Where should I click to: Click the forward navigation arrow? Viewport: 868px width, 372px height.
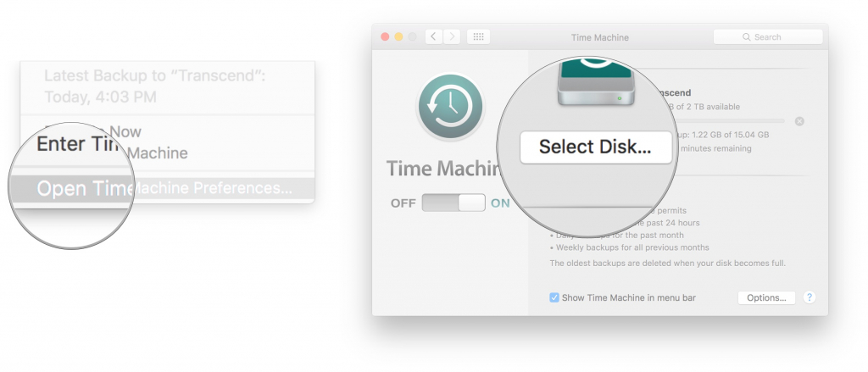pos(452,36)
